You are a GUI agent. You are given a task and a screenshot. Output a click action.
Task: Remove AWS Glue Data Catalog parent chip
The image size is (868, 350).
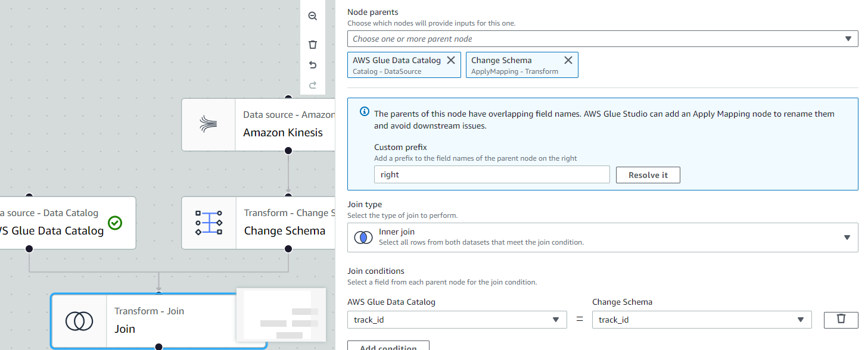coord(451,60)
